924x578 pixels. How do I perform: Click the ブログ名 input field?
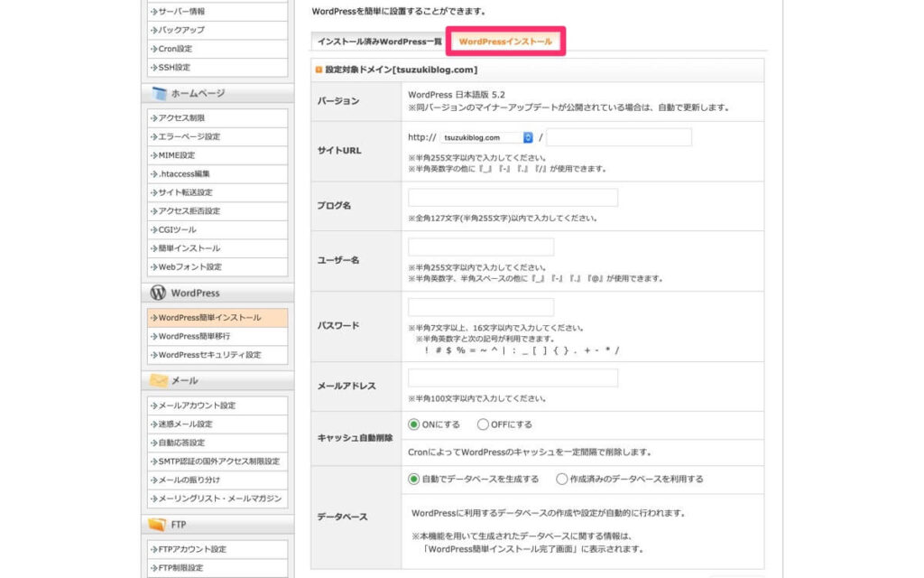click(513, 198)
